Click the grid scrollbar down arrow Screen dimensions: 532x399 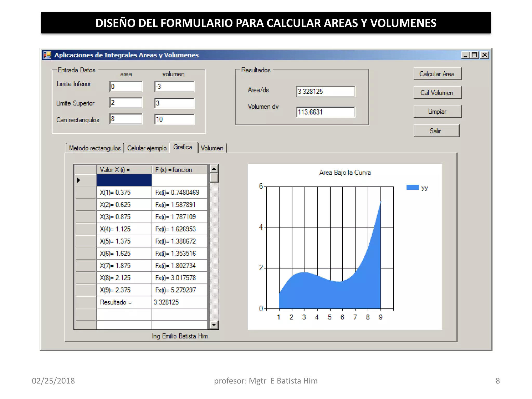click(214, 325)
